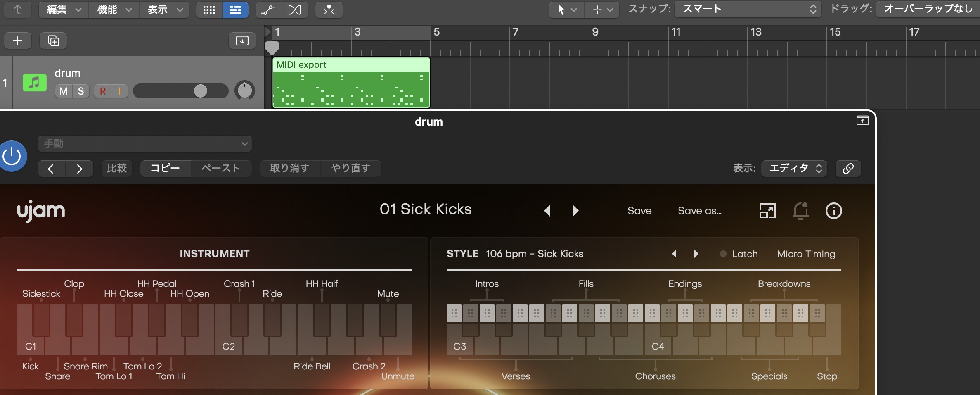Toggle input monitoring I on drum track
980x395 pixels.
coord(120,91)
